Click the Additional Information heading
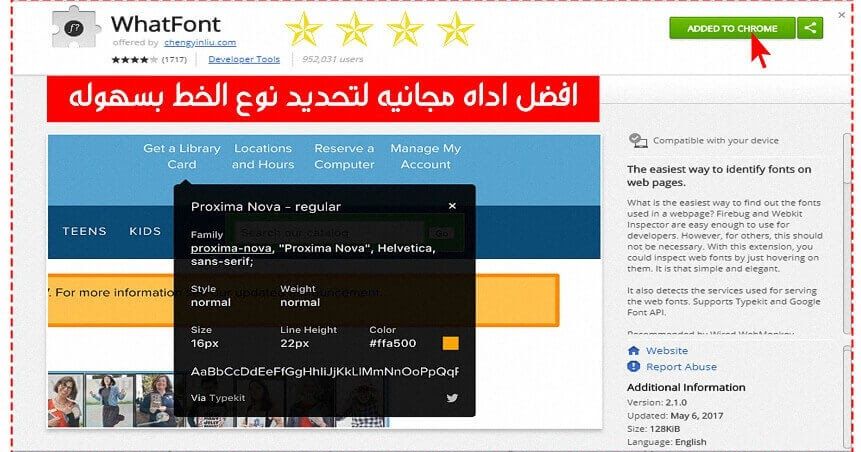The height and width of the screenshot is (452, 861). (686, 387)
